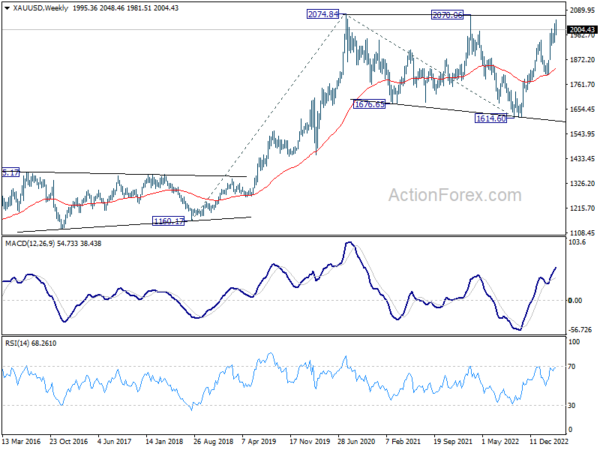
Task: Select the 1676.65 support label
Action: [370, 104]
